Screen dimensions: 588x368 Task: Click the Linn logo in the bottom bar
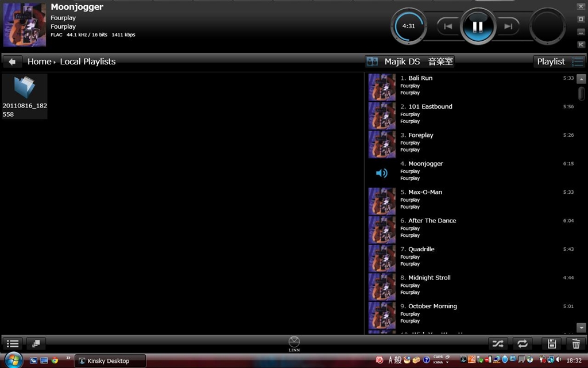(x=294, y=344)
